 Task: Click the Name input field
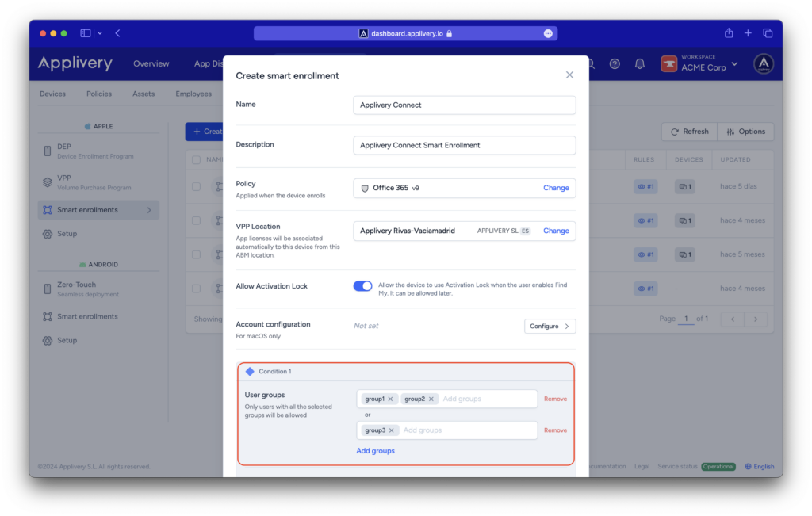(464, 105)
